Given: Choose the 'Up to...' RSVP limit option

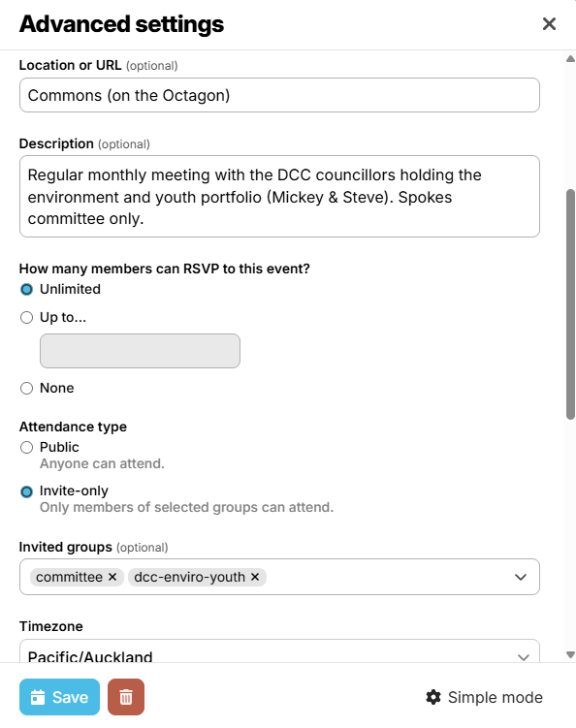Looking at the screenshot, I should [x=26, y=318].
